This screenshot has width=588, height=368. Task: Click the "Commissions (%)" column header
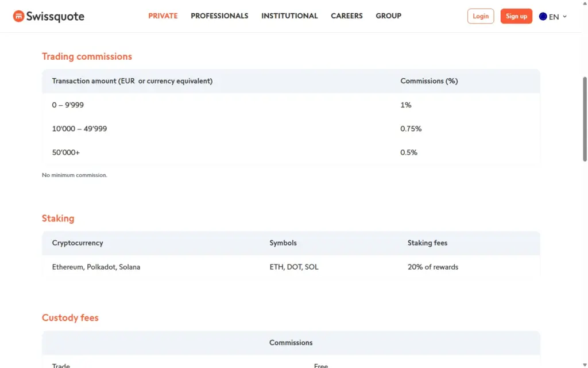[429, 81]
